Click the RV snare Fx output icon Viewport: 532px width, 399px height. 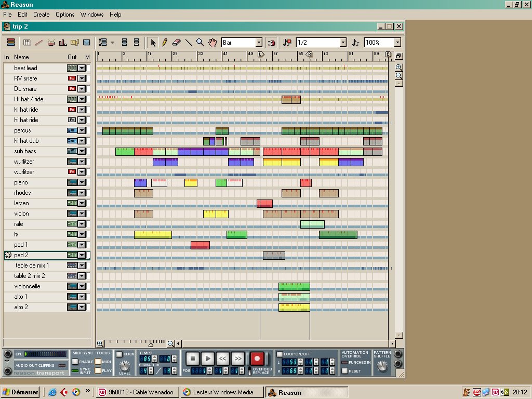click(72, 78)
